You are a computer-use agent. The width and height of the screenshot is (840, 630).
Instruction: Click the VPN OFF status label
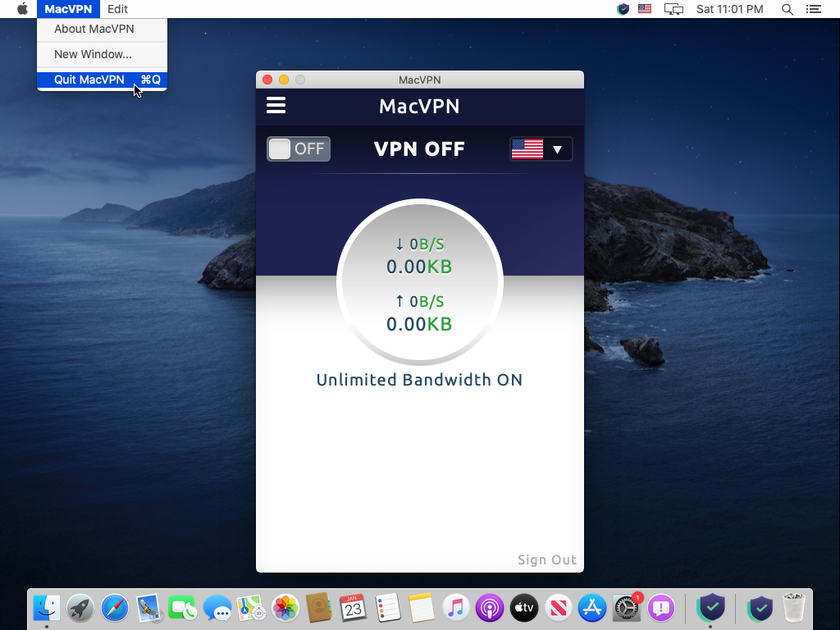(x=419, y=149)
